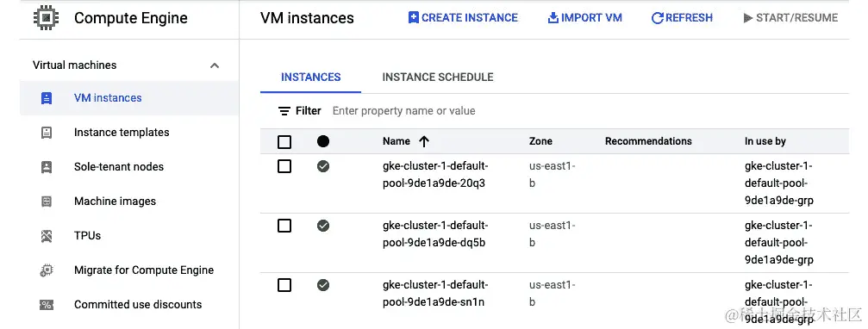This screenshot has height=329, width=868.
Task: Check the box for instance ending 20q3
Action: tap(284, 166)
